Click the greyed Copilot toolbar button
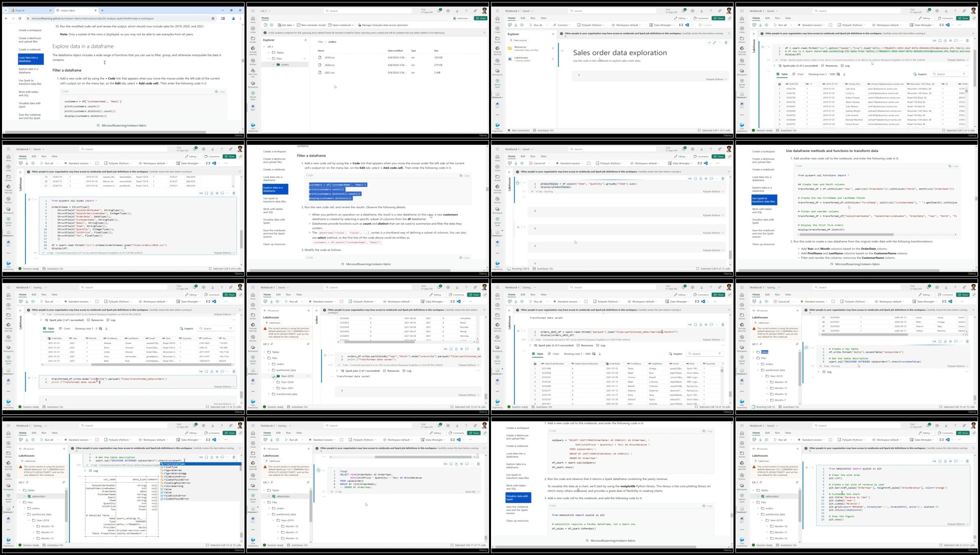This screenshot has height=555, width=980. (706, 25)
